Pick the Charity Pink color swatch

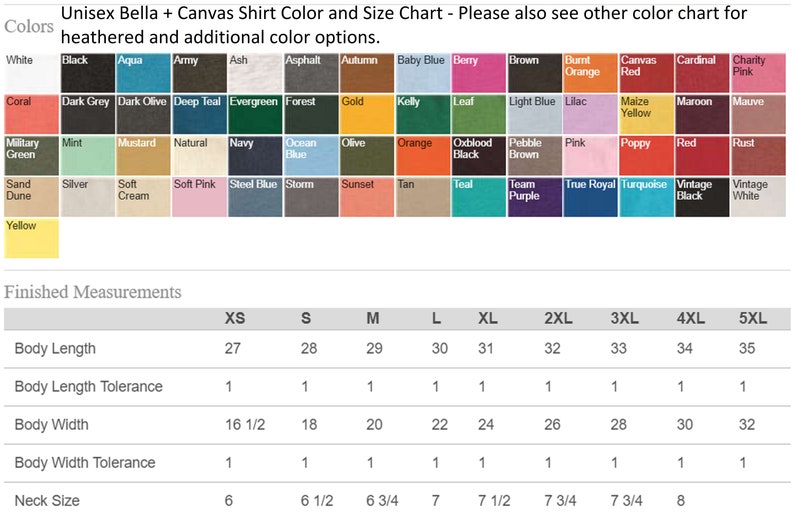click(x=758, y=73)
